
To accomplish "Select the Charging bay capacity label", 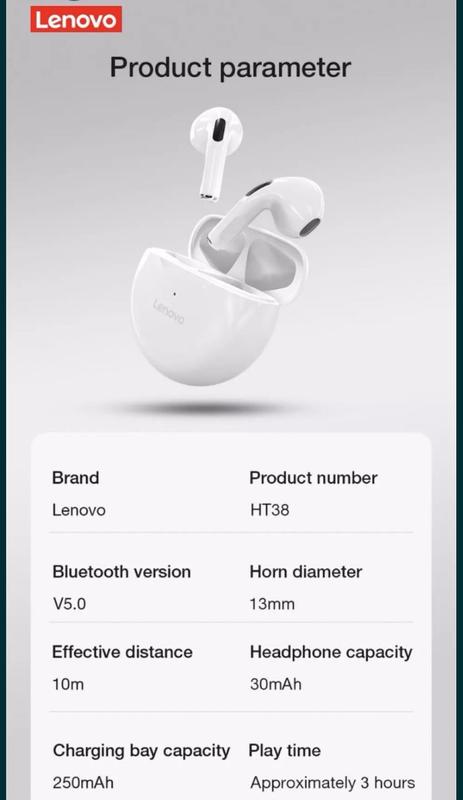I will [141, 751].
